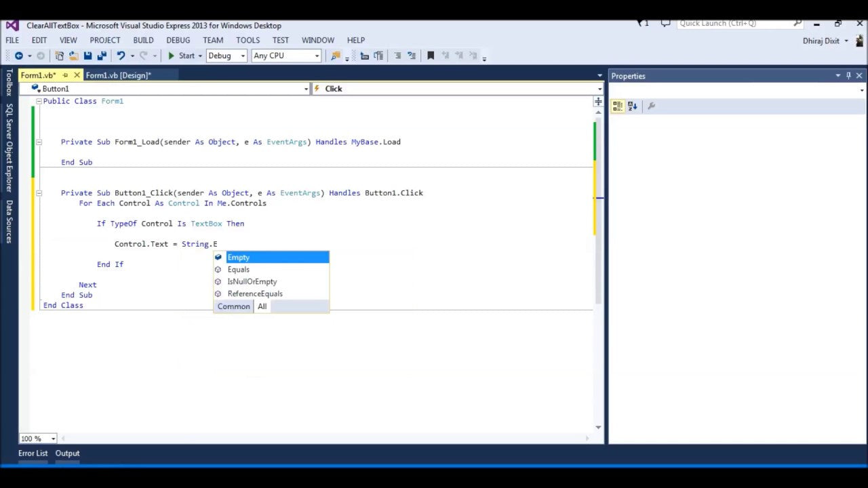
Task: Switch to the Form1.vb [Design] tab
Action: click(118, 75)
